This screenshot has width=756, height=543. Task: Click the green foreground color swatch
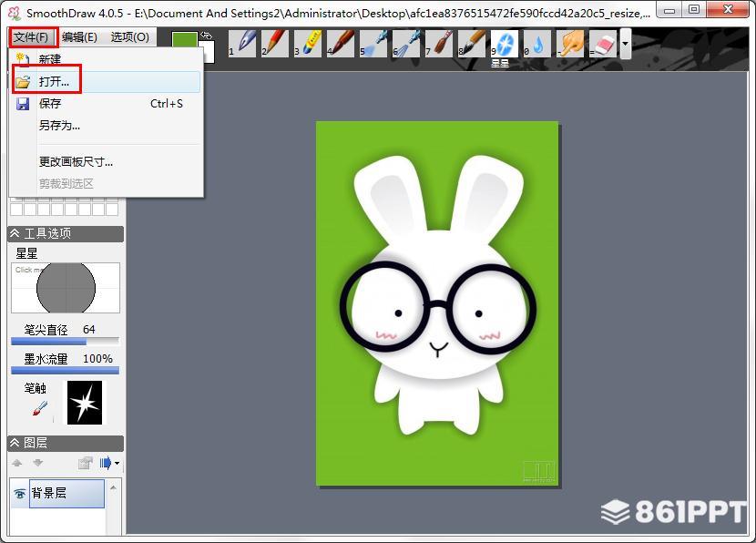185,40
